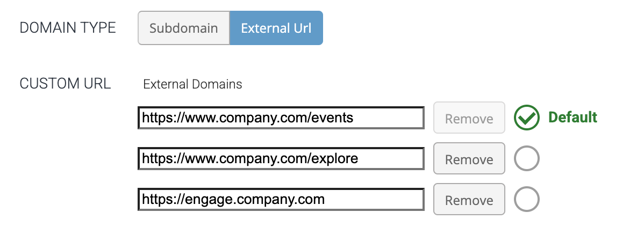Click the green default checkmark icon

pyautogui.click(x=527, y=118)
